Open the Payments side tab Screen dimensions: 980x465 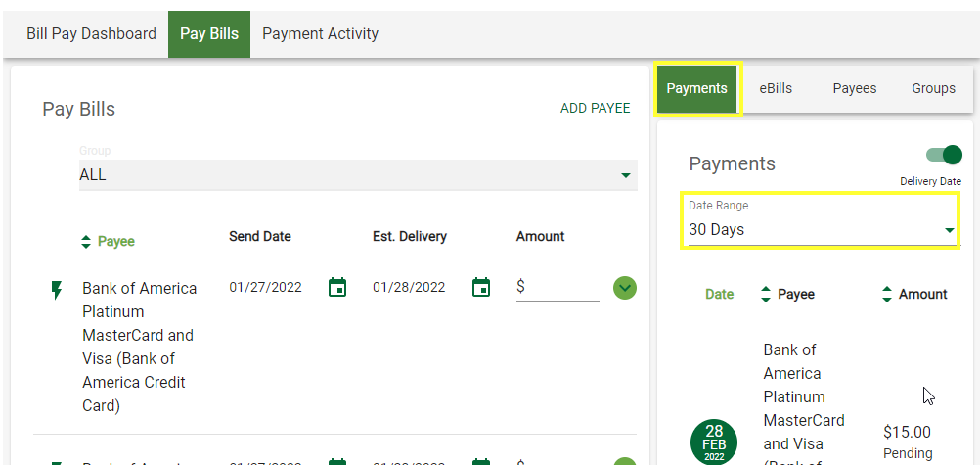point(697,89)
